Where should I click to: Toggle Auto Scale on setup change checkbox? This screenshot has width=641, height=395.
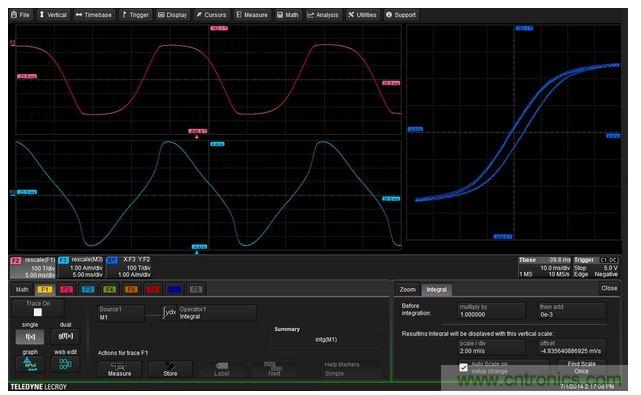(463, 367)
